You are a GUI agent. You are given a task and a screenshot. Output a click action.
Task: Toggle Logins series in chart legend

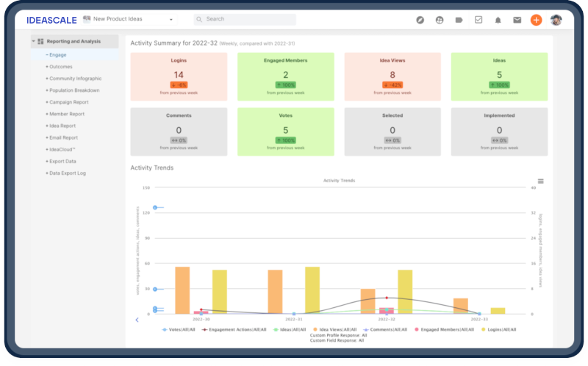(x=499, y=329)
